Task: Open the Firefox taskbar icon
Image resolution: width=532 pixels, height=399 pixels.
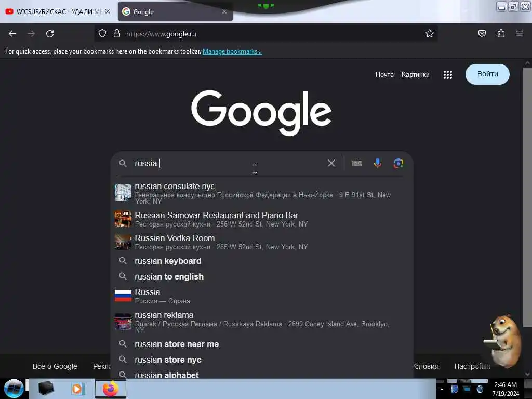Action: pyautogui.click(x=111, y=389)
